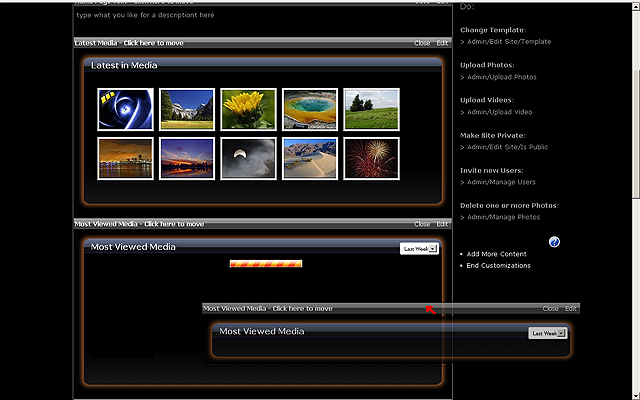Select the sand dunes photo thumbnail

click(x=310, y=158)
